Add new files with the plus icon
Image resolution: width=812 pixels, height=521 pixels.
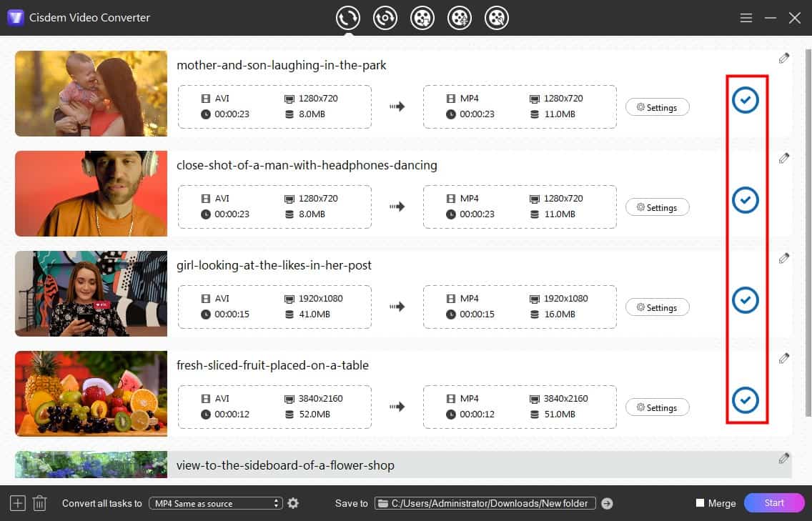16,502
